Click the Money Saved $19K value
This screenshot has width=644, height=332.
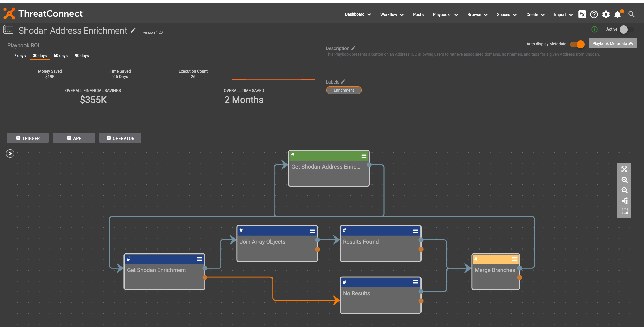50,77
